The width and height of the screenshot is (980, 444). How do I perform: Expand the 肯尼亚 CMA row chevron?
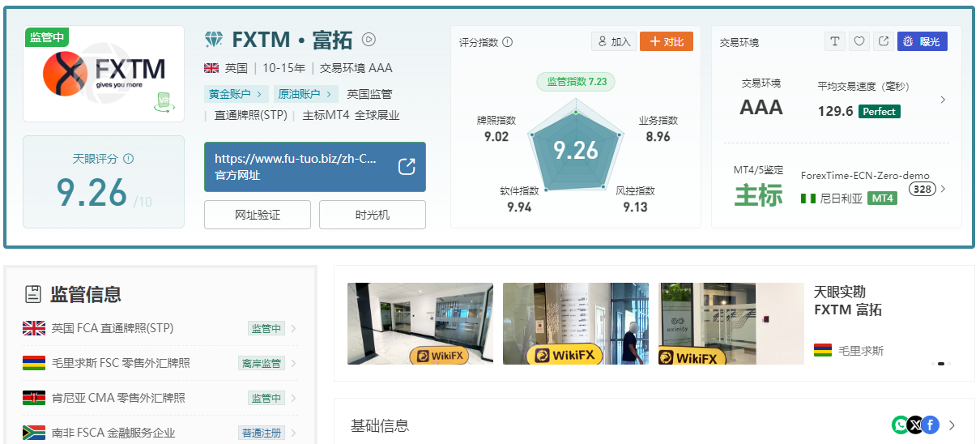(293, 398)
